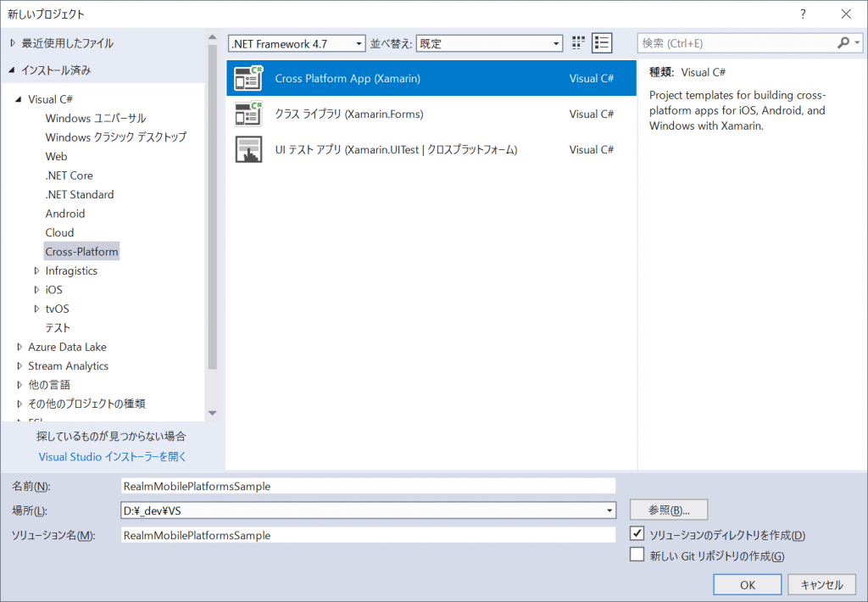Image resolution: width=868 pixels, height=602 pixels.
Task: Click the template search box
Action: (737, 42)
